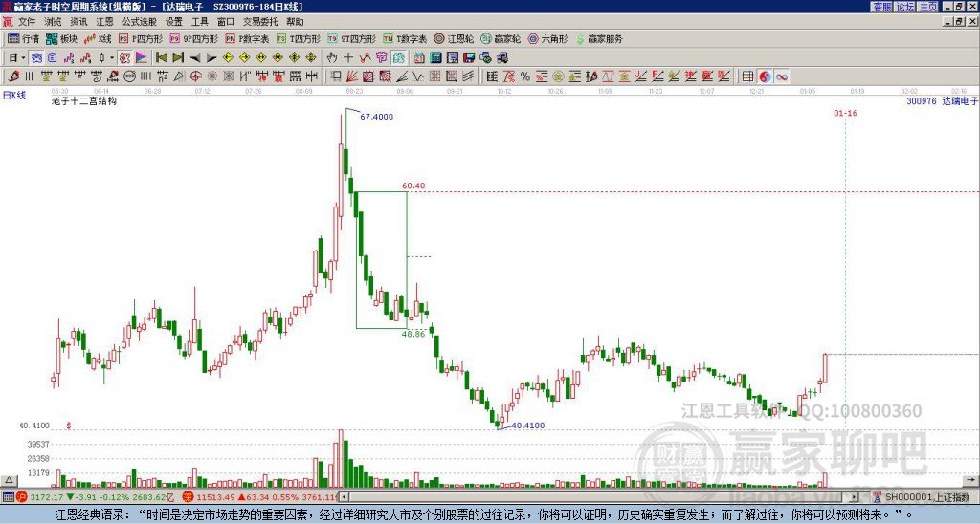Click the grid table icon near taiji
Screen dimensions: 980x524
(747, 76)
